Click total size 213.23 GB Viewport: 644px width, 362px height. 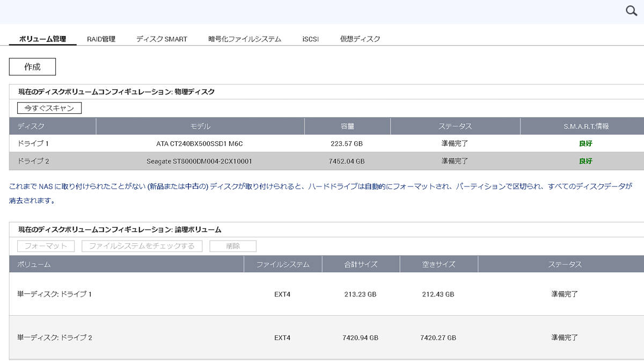point(360,294)
